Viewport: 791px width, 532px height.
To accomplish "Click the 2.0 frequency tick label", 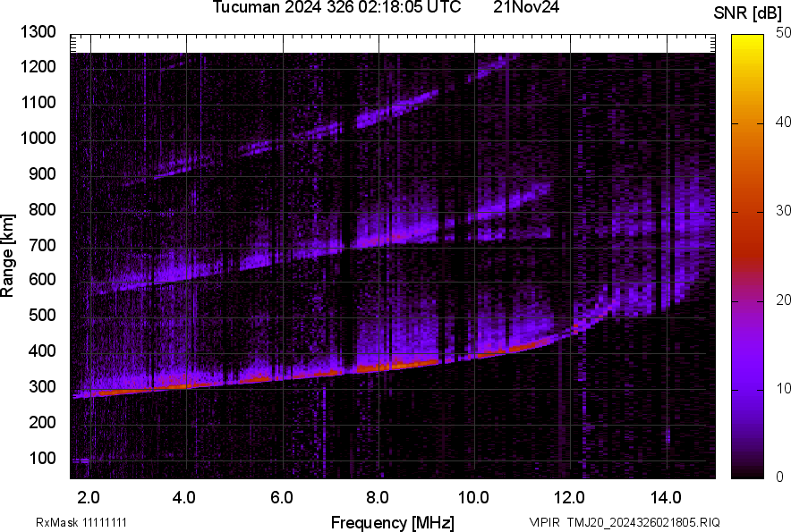I will tap(89, 496).
